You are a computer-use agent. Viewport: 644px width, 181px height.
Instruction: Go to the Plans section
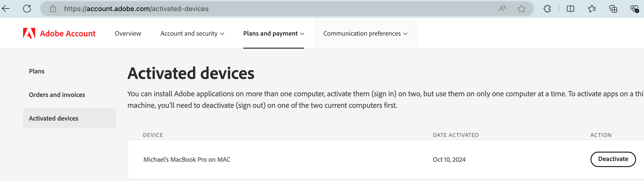[36, 71]
